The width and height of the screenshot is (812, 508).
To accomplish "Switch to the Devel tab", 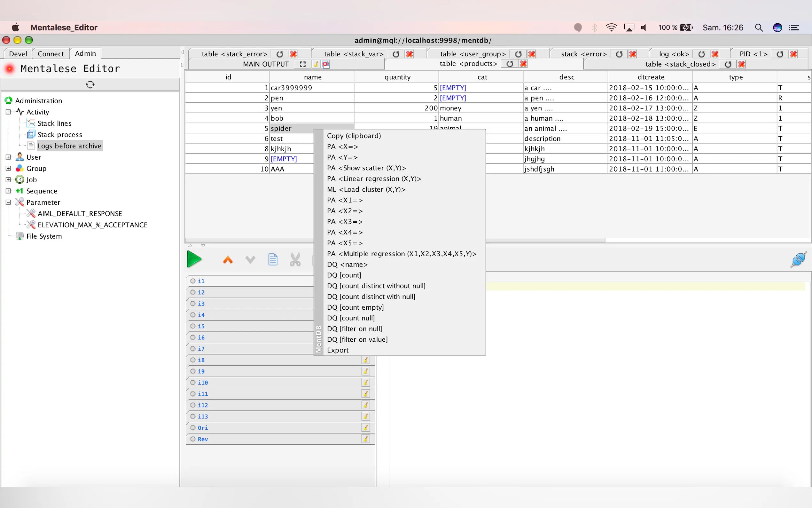I will pyautogui.click(x=18, y=54).
